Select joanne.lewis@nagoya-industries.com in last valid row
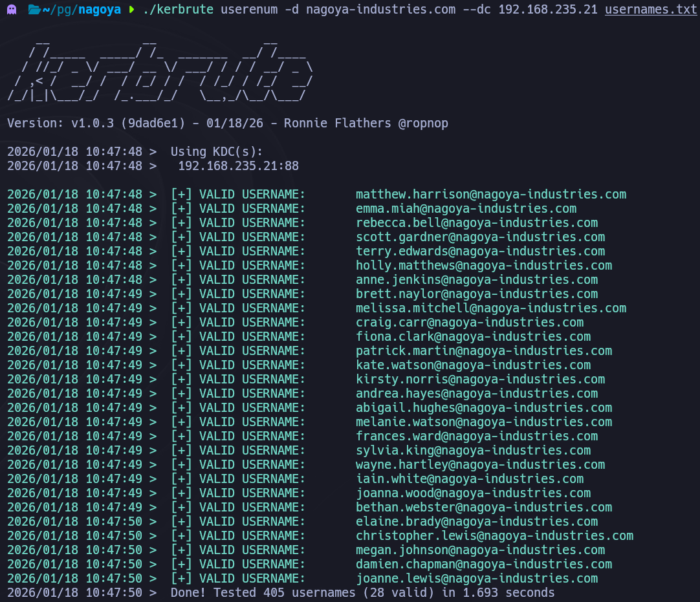 tap(476, 578)
